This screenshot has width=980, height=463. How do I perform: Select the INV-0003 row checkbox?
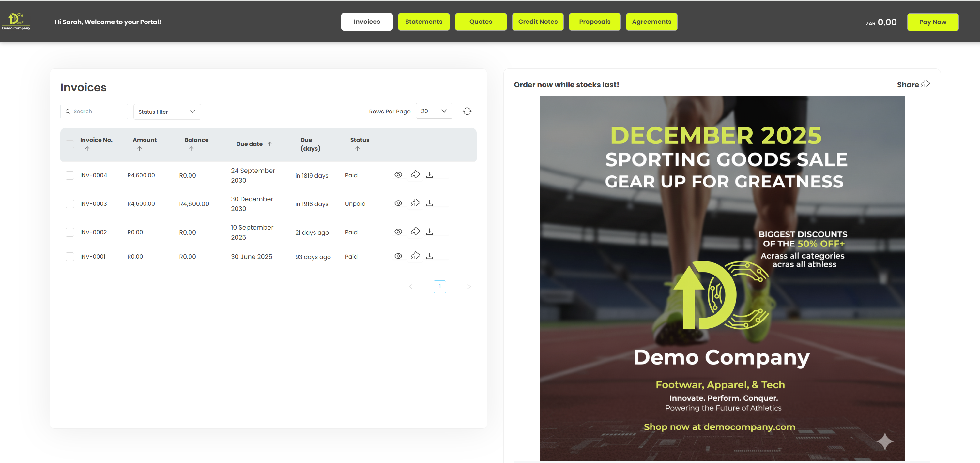click(x=69, y=204)
